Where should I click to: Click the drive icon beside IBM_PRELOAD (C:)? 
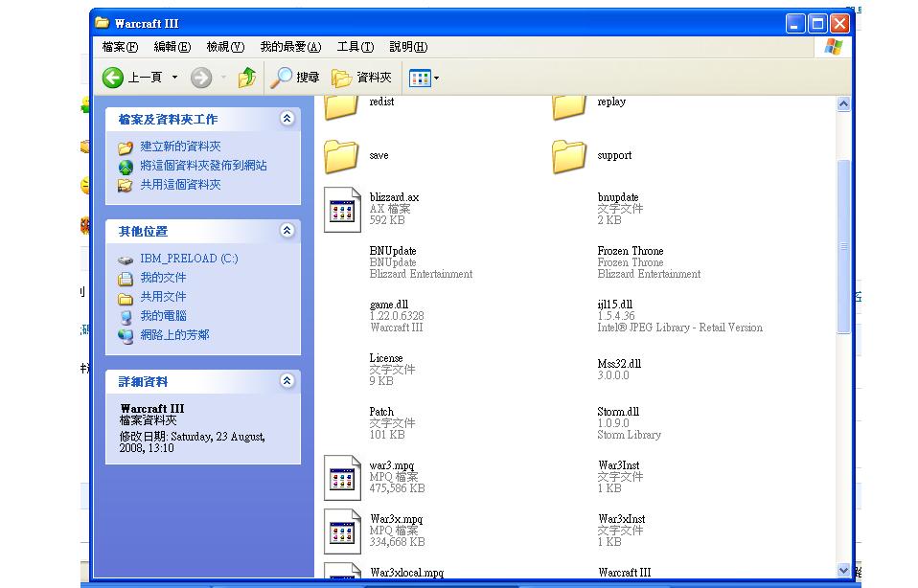126,260
